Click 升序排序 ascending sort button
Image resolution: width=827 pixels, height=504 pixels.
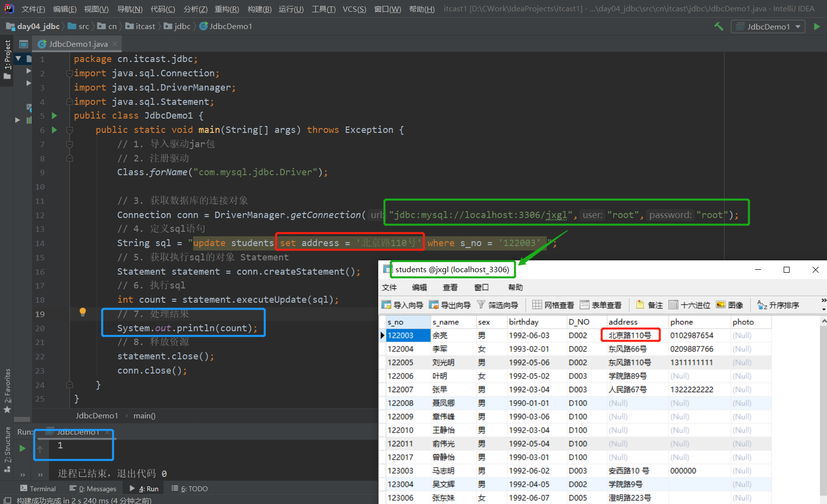778,305
